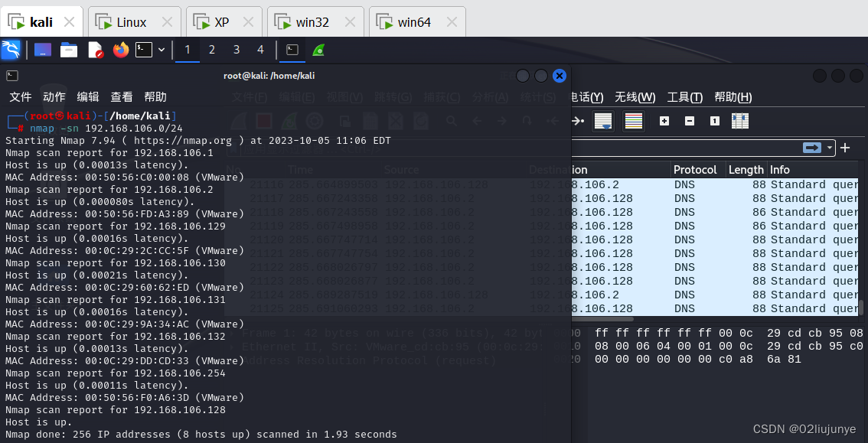Switch to workspace 3
Image resolution: width=868 pixels, height=443 pixels.
pos(237,50)
